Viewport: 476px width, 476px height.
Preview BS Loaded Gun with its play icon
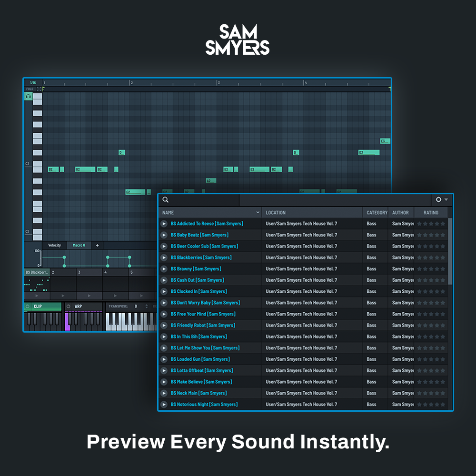[x=164, y=359]
